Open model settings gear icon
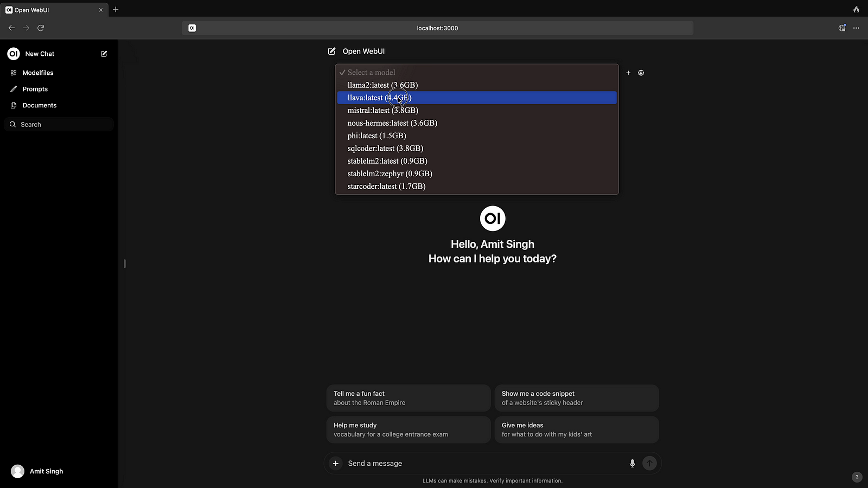This screenshot has width=868, height=488. click(641, 73)
